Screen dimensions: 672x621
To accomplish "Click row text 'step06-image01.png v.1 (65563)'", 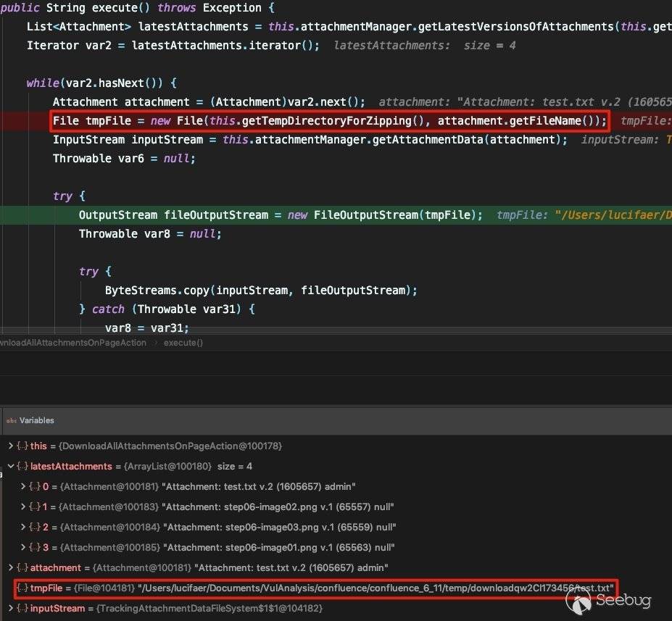I will (298, 547).
